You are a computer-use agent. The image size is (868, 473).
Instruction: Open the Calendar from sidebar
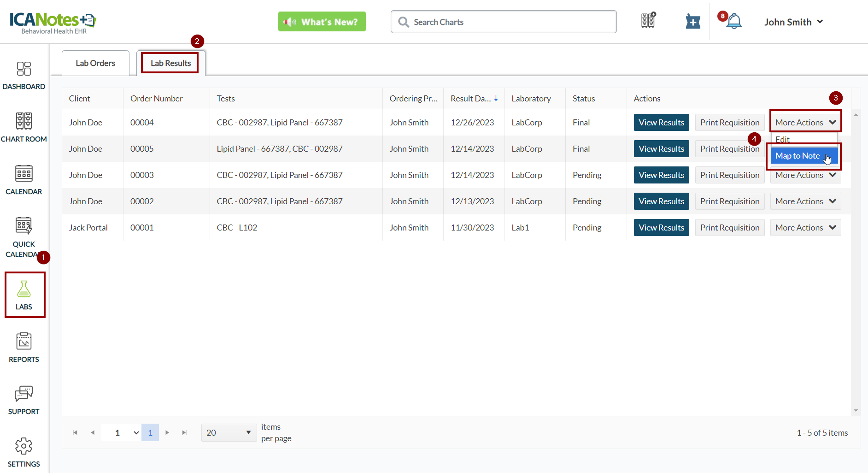pos(24,180)
